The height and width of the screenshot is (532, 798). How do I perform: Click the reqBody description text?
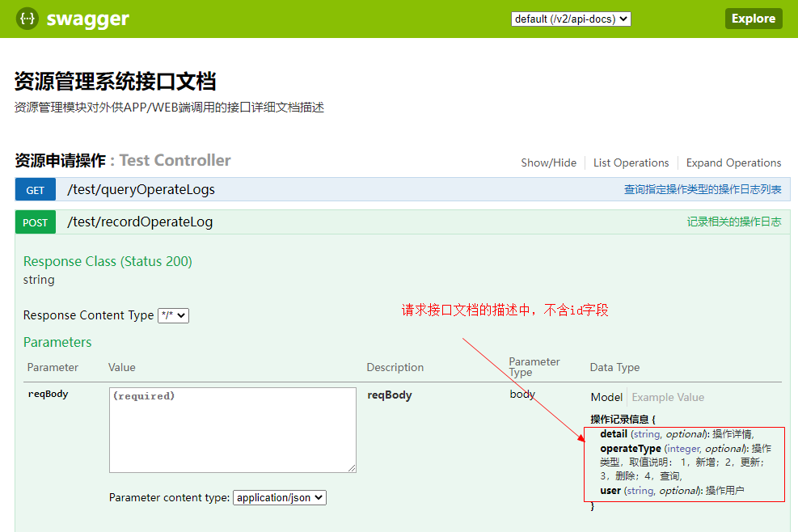[390, 395]
